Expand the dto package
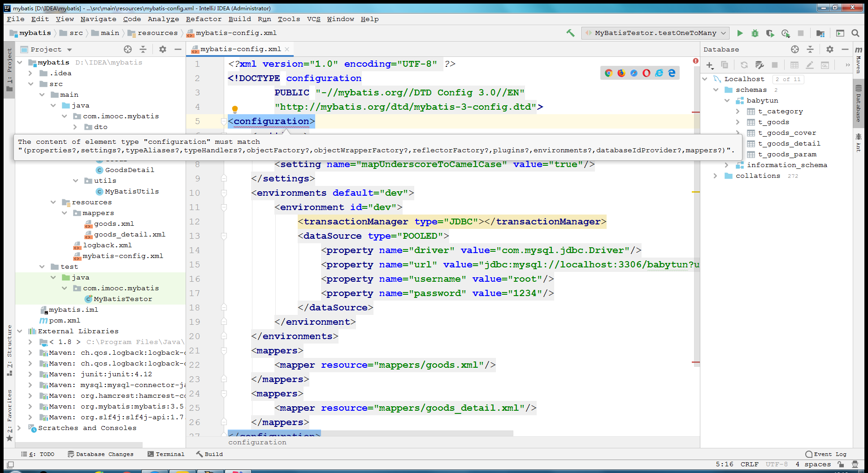The height and width of the screenshot is (473, 868). [x=75, y=127]
